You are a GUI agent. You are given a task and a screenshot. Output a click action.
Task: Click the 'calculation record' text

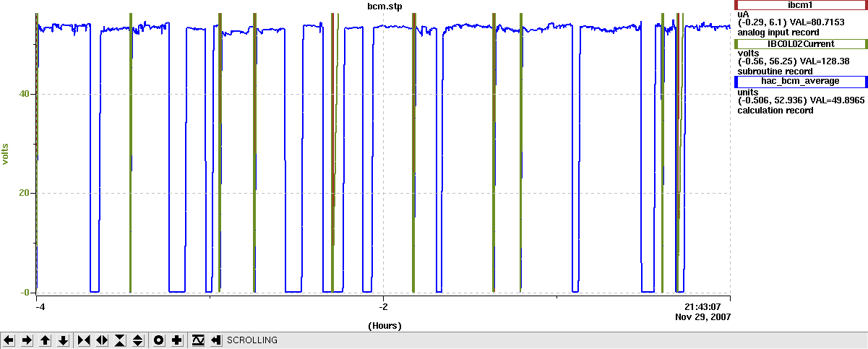pyautogui.click(x=775, y=110)
